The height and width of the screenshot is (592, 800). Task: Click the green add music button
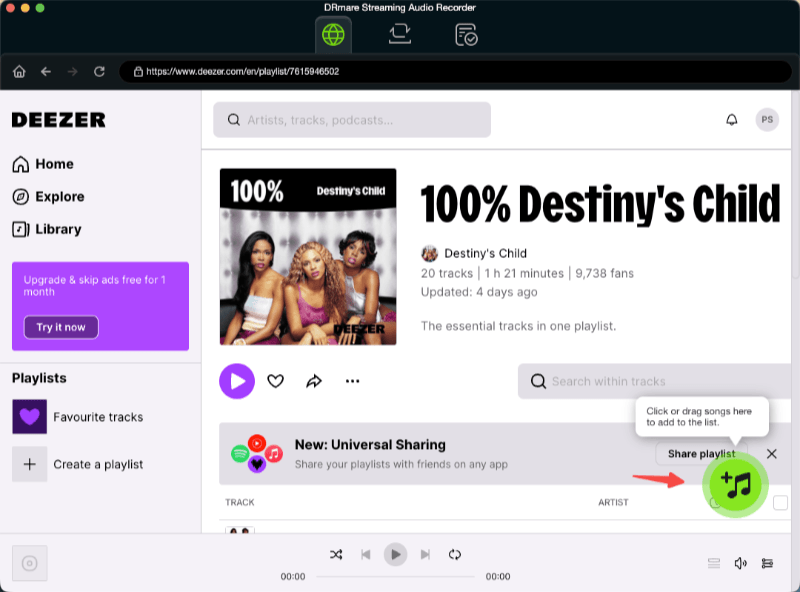click(x=735, y=485)
